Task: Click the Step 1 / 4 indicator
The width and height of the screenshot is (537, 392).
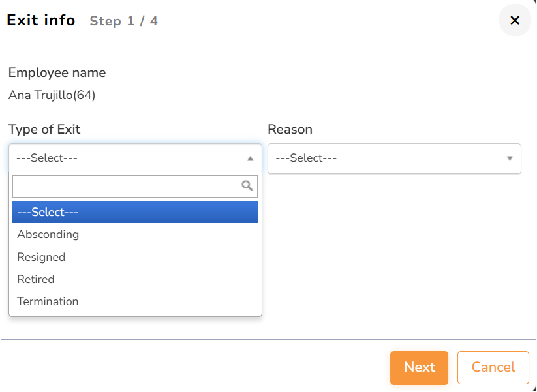Action: tap(123, 21)
